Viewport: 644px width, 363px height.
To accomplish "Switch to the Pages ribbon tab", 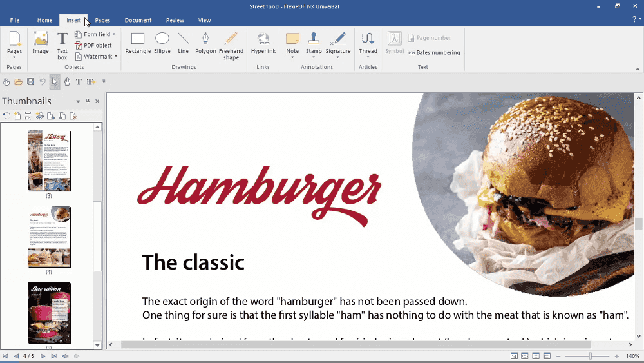I will click(x=102, y=20).
